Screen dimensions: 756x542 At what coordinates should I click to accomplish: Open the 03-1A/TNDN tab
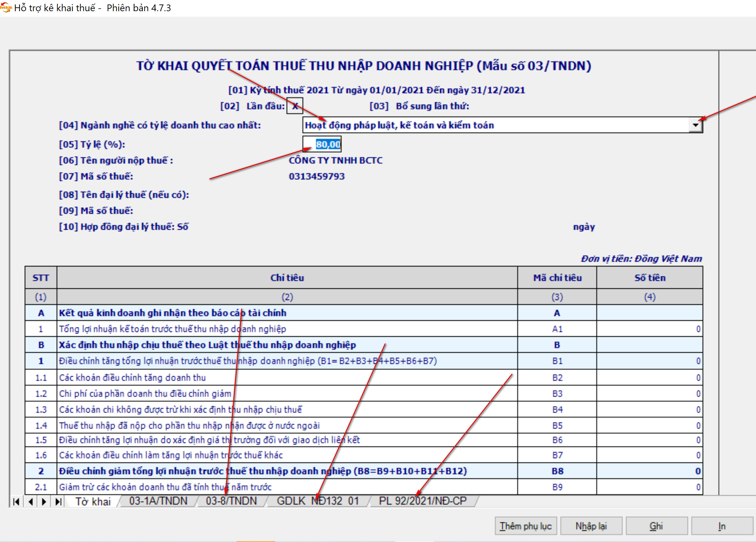tap(158, 501)
